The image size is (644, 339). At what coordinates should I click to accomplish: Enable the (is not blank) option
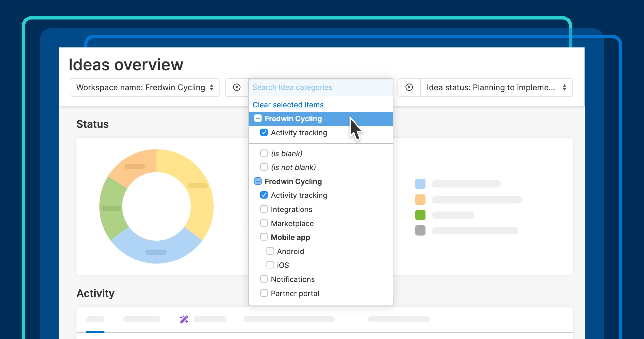[264, 167]
